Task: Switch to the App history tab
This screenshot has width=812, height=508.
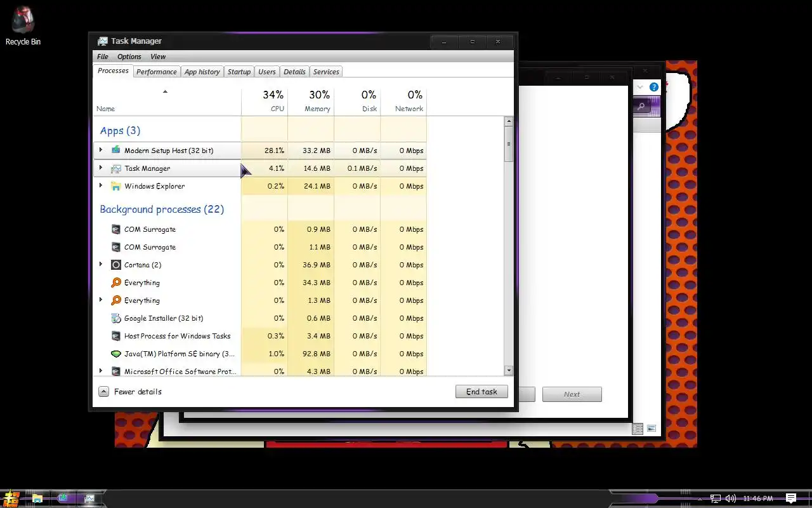Action: [202, 72]
